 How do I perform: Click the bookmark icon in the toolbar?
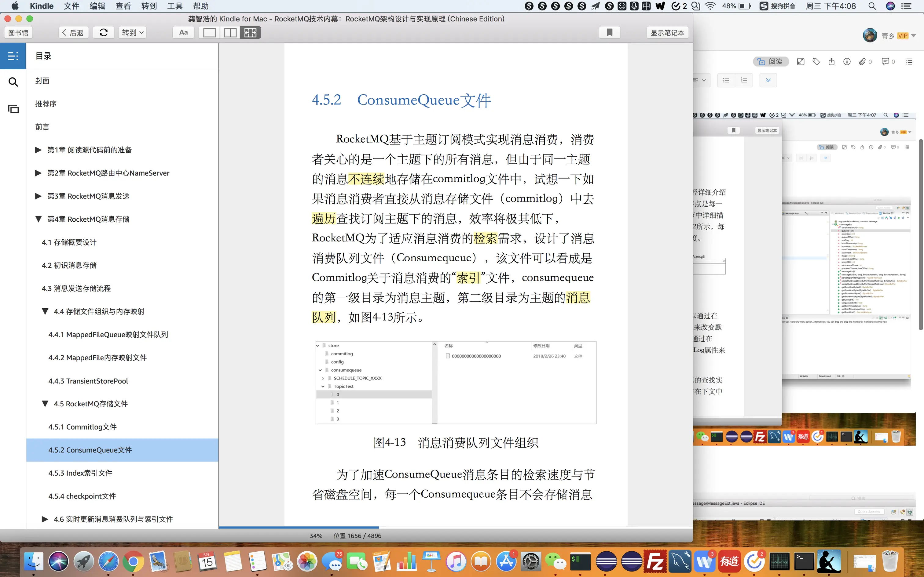(x=609, y=32)
